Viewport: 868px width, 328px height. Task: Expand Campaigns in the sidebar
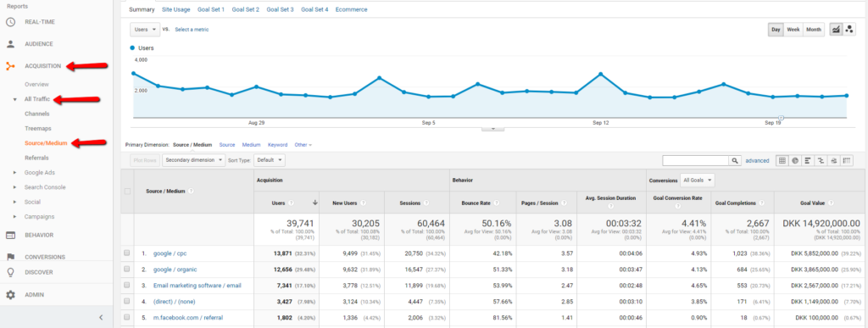tap(15, 217)
